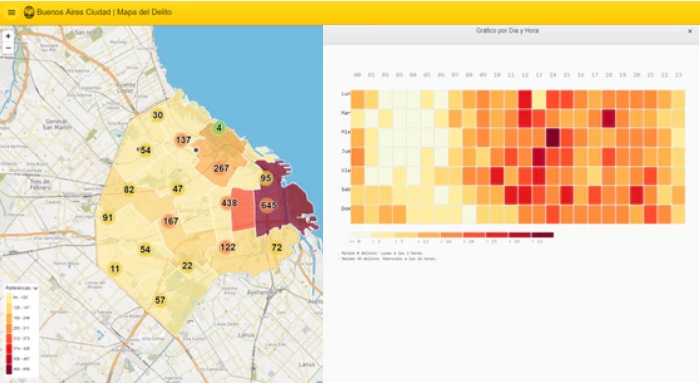Select the cluster marker labeled 137

tap(183, 140)
